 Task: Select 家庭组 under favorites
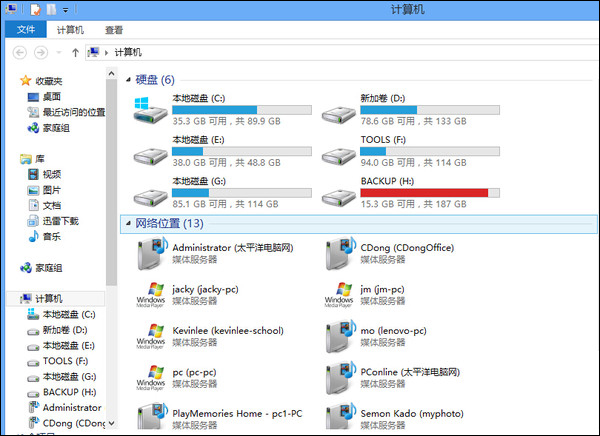pyautogui.click(x=49, y=128)
